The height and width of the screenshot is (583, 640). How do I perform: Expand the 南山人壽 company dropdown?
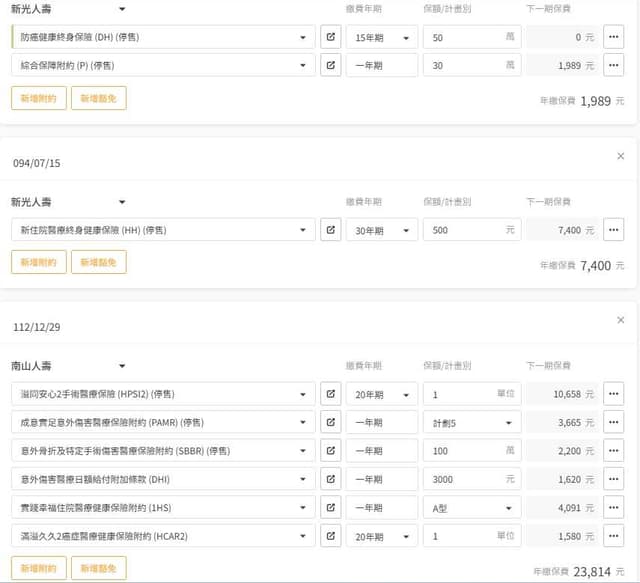[122, 366]
